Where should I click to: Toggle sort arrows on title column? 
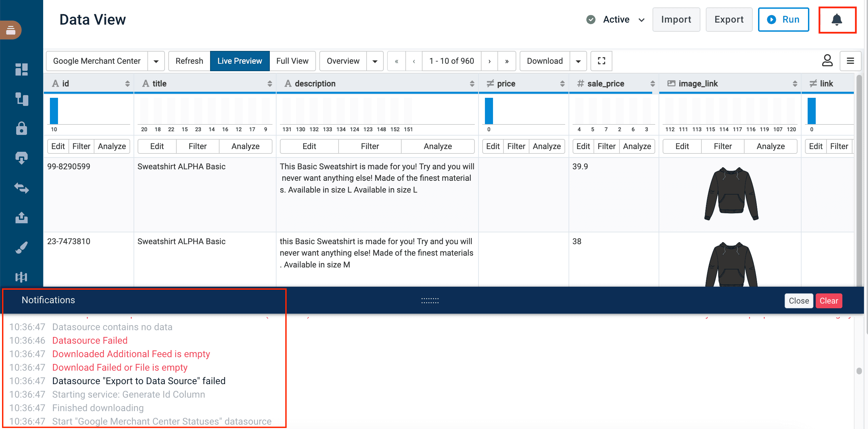(x=269, y=84)
